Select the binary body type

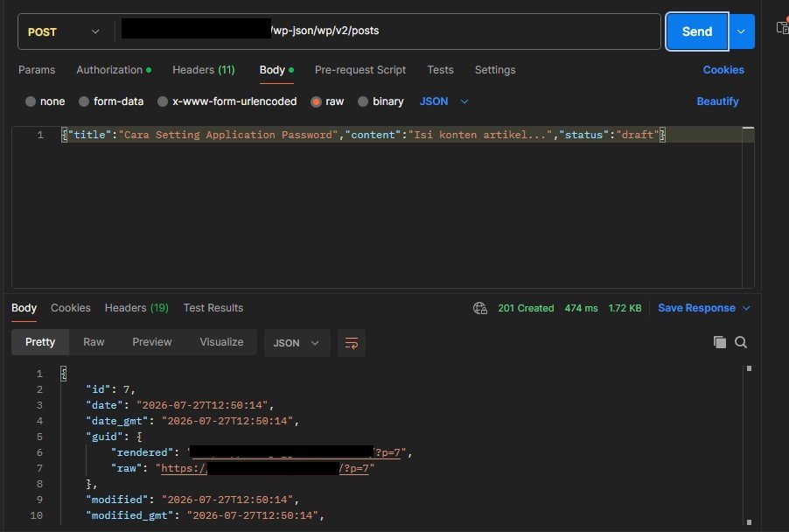381,101
